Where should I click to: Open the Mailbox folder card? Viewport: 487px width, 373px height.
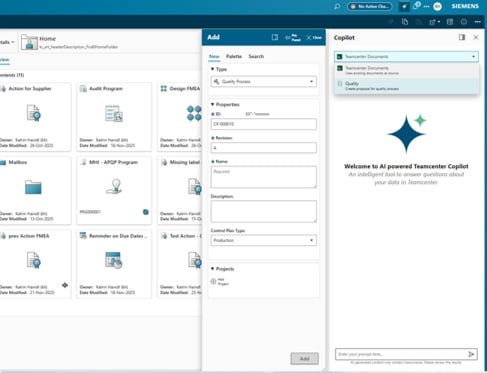pyautogui.click(x=35, y=191)
